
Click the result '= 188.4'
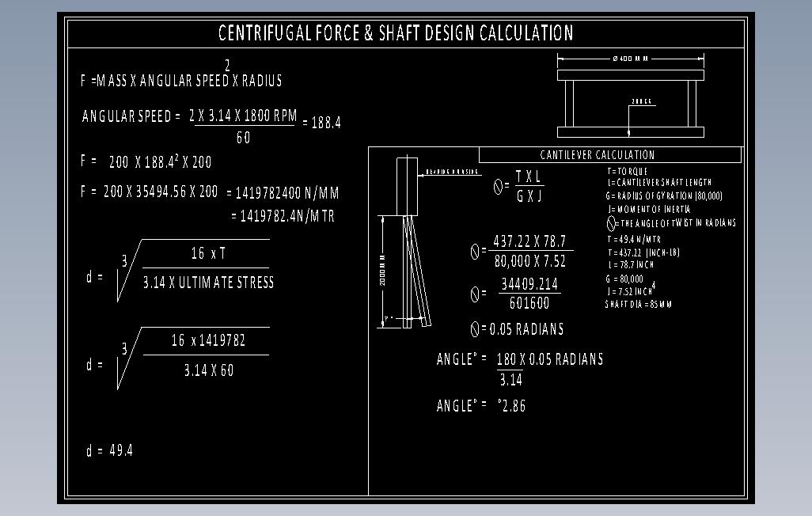click(x=321, y=123)
